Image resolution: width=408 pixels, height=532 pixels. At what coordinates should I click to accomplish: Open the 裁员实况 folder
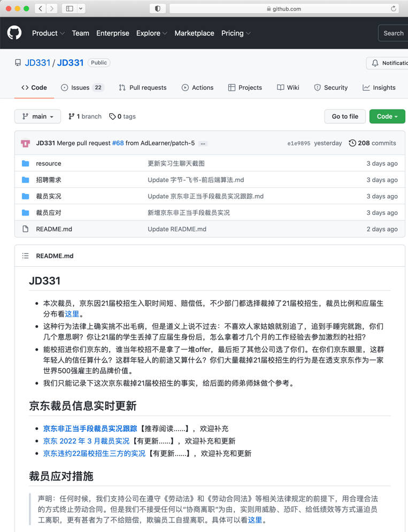(49, 196)
